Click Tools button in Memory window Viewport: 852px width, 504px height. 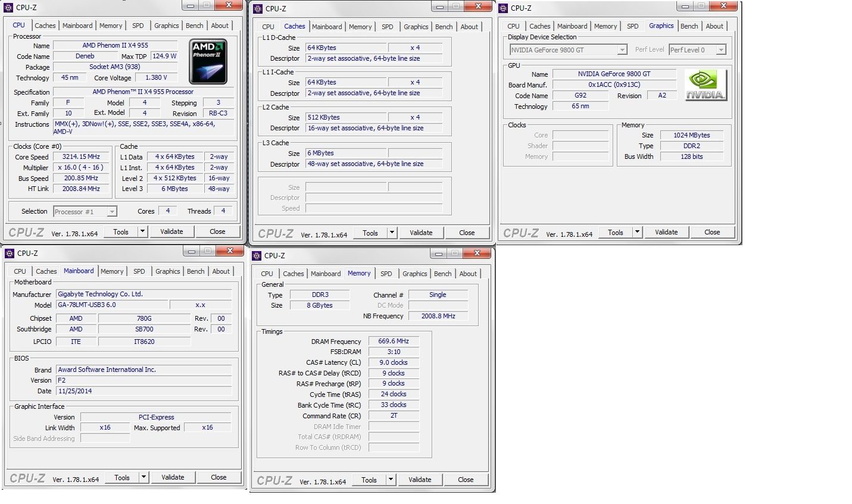369,479
